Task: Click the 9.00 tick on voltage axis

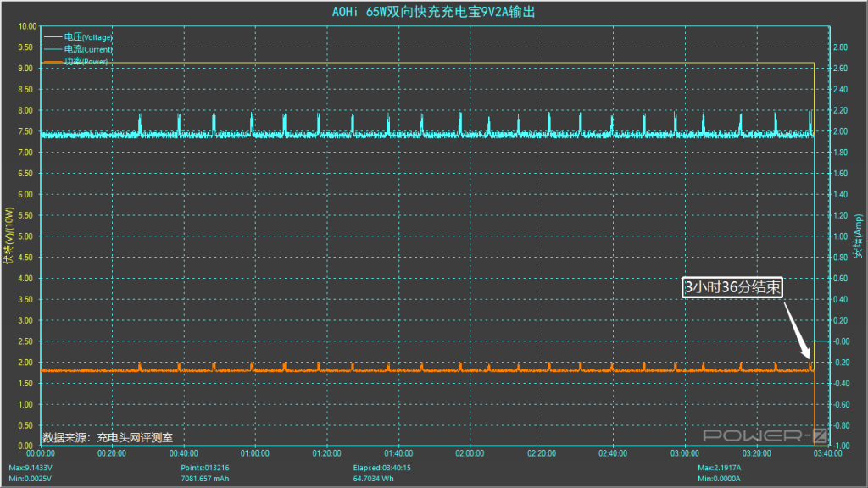Action: pos(25,68)
